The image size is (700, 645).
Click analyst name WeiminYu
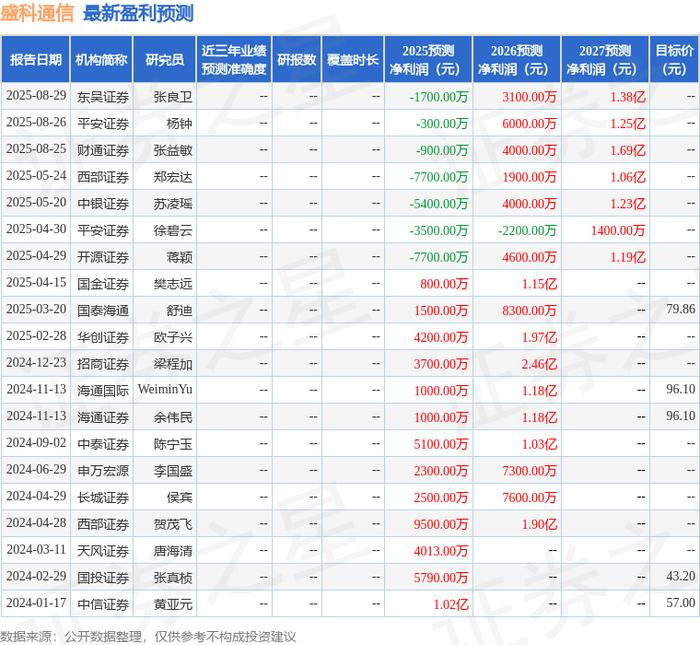165,389
